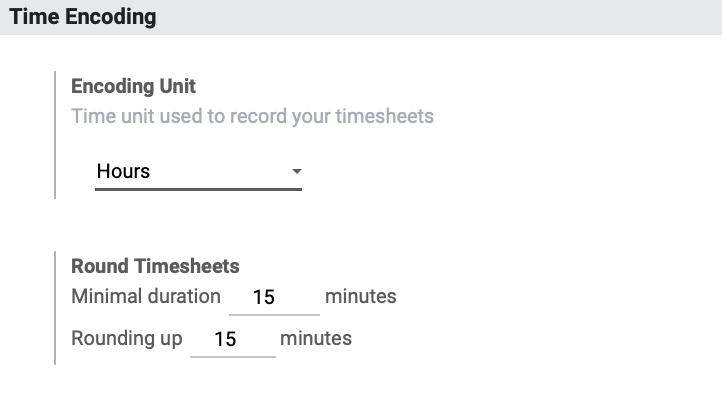The height and width of the screenshot is (416, 722).
Task: Click the minutes text after Minimal duration
Action: click(x=361, y=296)
